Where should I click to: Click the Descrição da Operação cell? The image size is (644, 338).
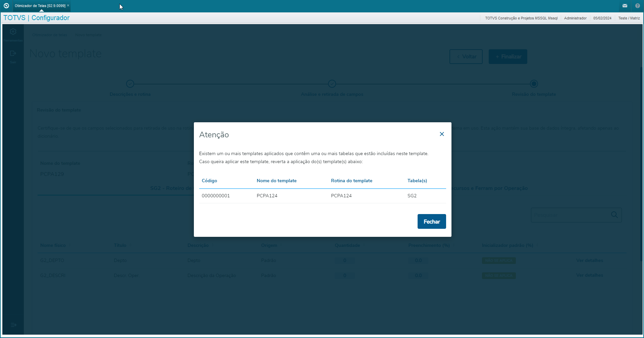(x=212, y=275)
